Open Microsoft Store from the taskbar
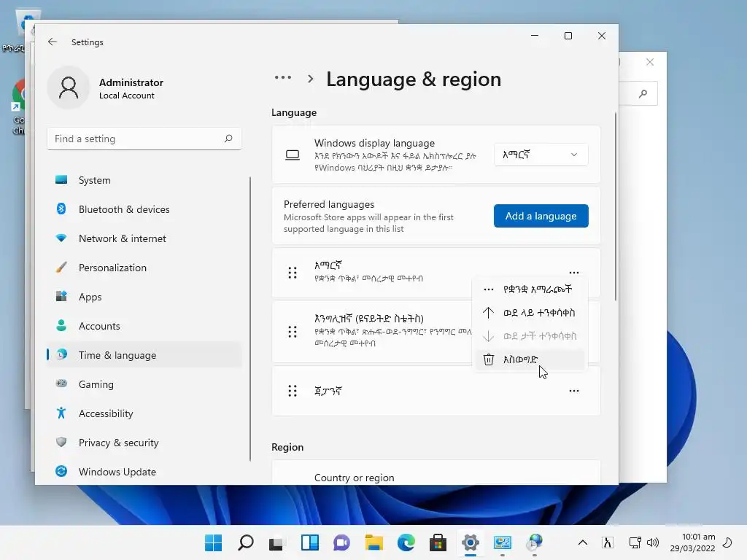The image size is (747, 560). [438, 542]
